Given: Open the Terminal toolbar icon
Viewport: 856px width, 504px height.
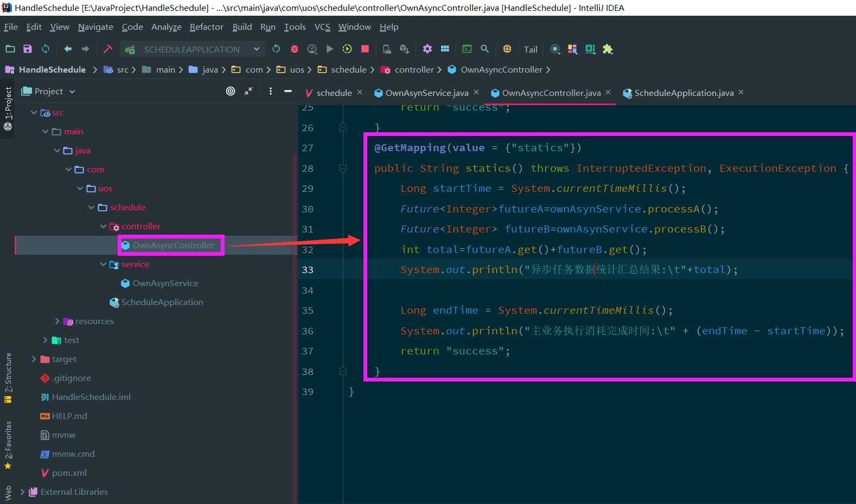Looking at the screenshot, I should point(467,49).
